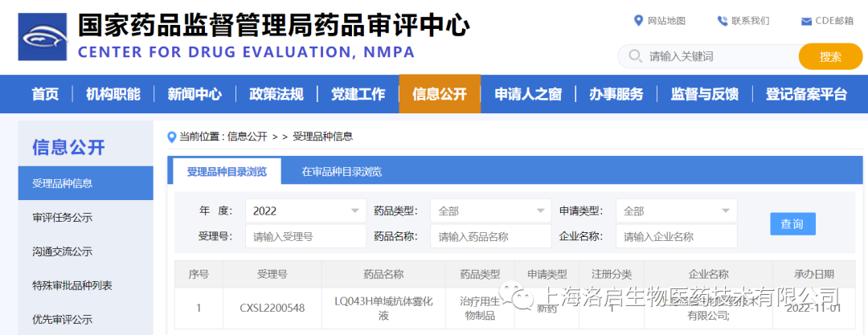Go to 政策法规 menu item
868x335 pixels.
(x=276, y=94)
